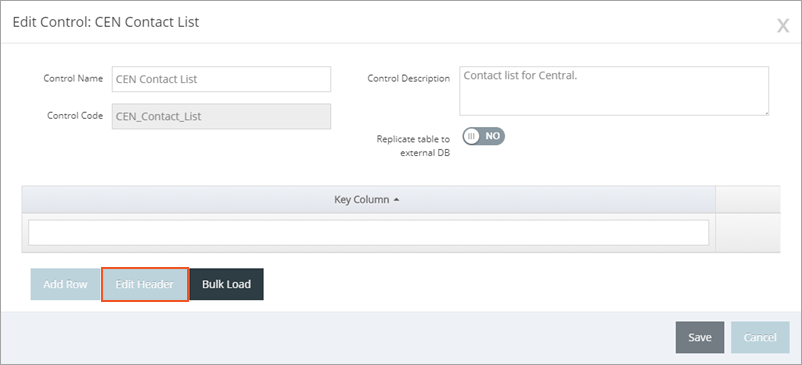Image resolution: width=802 pixels, height=365 pixels.
Task: Click the Key Column sort arrow icon
Action: 396,200
